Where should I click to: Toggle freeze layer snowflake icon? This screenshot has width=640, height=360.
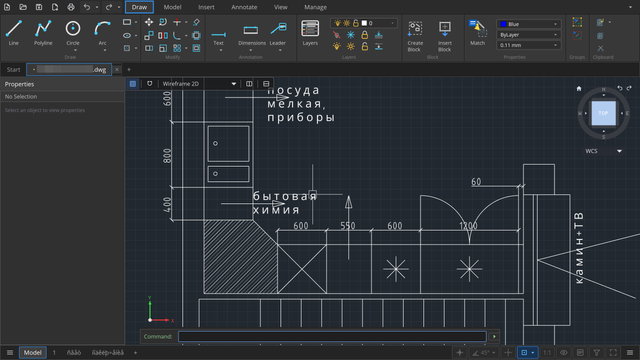coord(351,35)
